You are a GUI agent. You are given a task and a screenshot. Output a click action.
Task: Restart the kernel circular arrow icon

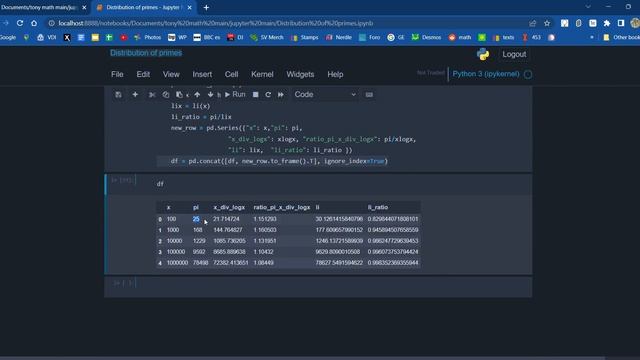pos(268,95)
